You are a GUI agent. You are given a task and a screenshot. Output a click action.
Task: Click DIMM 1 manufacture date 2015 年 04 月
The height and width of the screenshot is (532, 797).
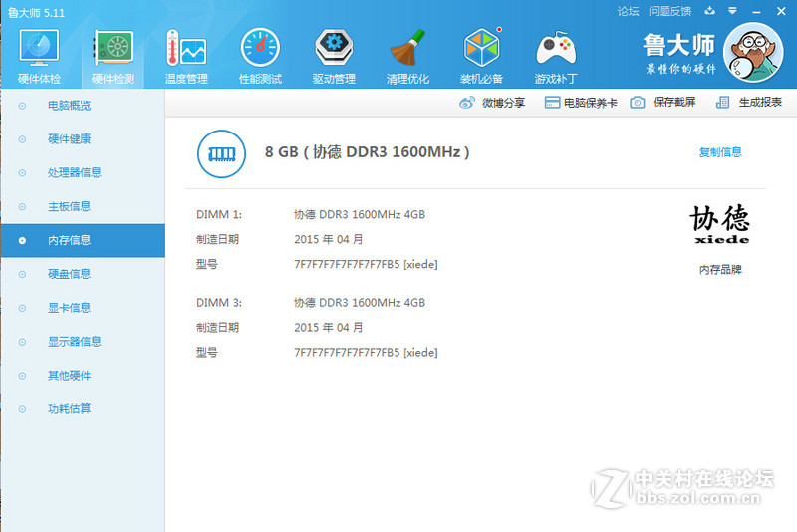[x=329, y=239]
